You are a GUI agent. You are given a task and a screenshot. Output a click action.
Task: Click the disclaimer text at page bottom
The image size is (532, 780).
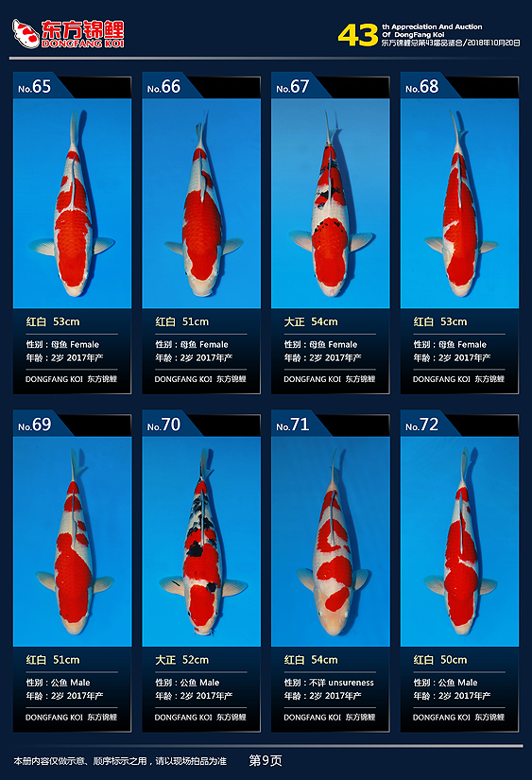pos(120,761)
